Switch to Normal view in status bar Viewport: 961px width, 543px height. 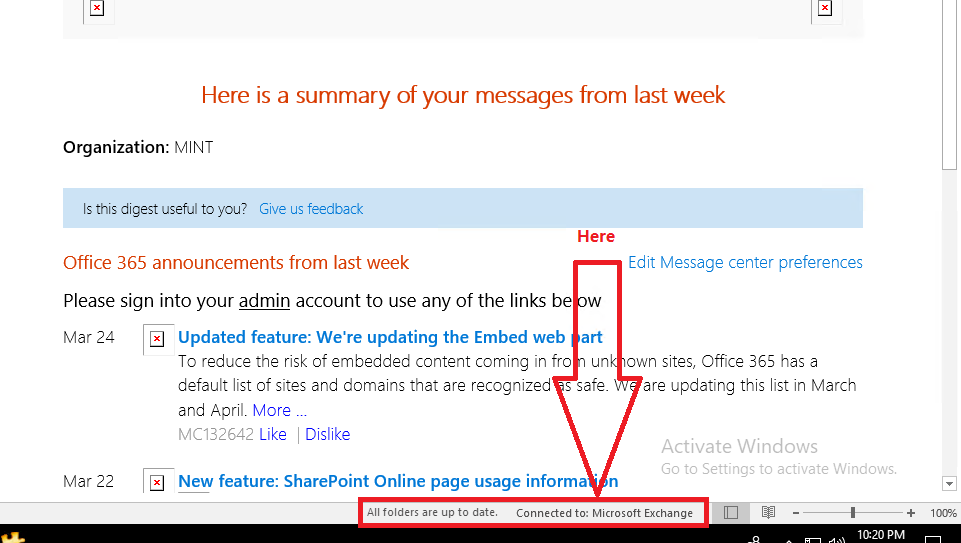pos(731,512)
